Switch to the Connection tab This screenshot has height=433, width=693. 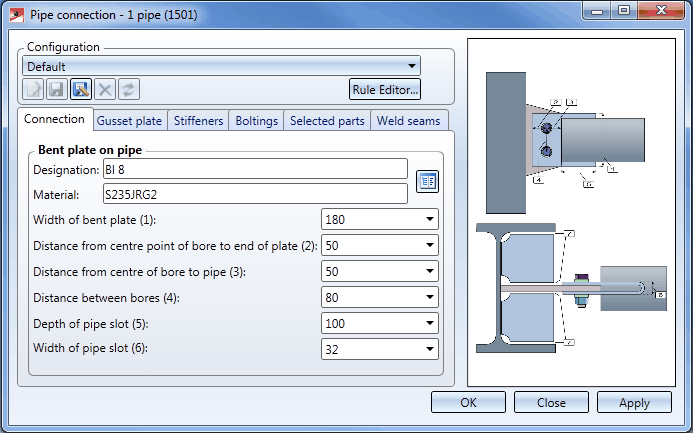[55, 119]
